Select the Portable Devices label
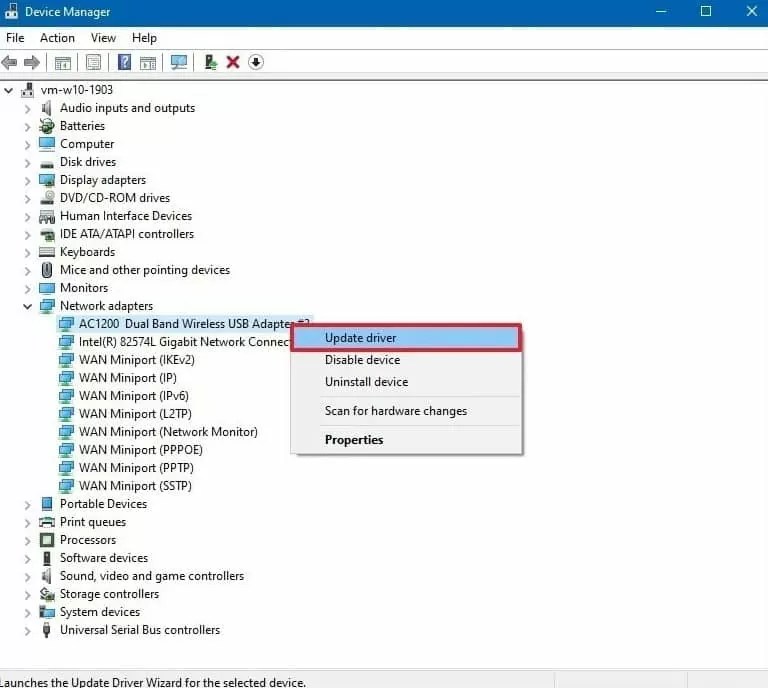 click(103, 504)
